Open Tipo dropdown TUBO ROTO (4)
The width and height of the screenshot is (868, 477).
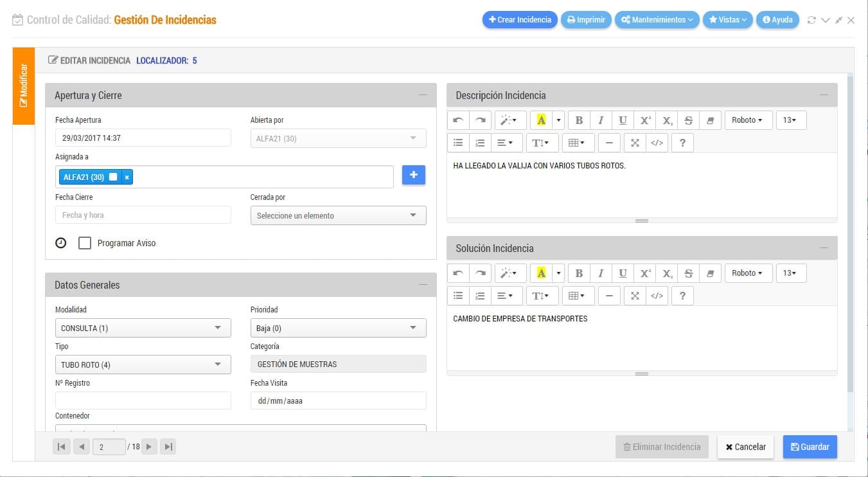pyautogui.click(x=143, y=364)
